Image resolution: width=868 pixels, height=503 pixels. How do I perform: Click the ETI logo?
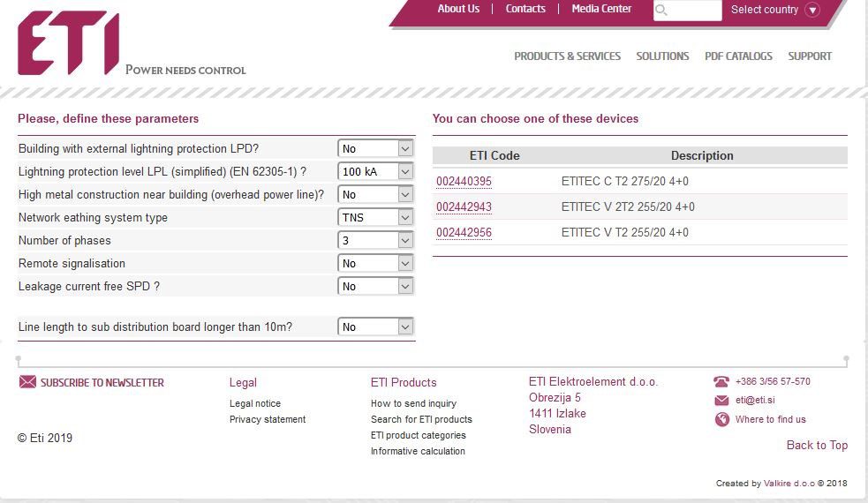[69, 43]
